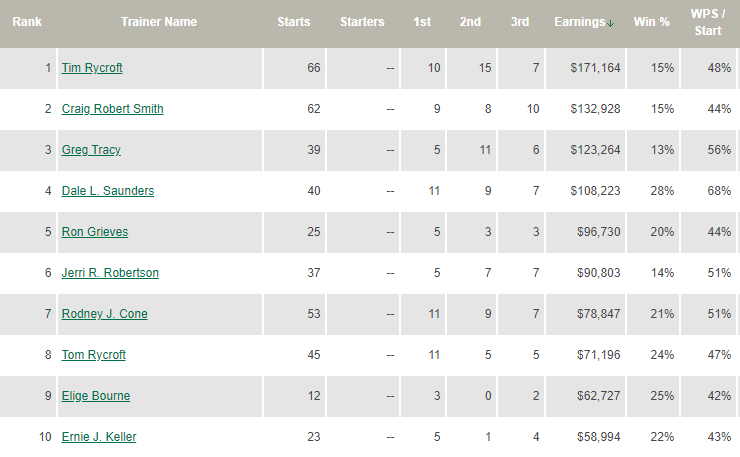This screenshot has height=457, width=740.
Task: Open Dale L. Saunders profile link
Action: [x=108, y=191]
